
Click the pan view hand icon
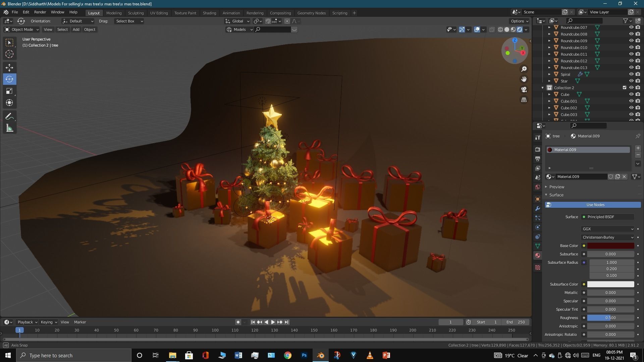tap(524, 79)
